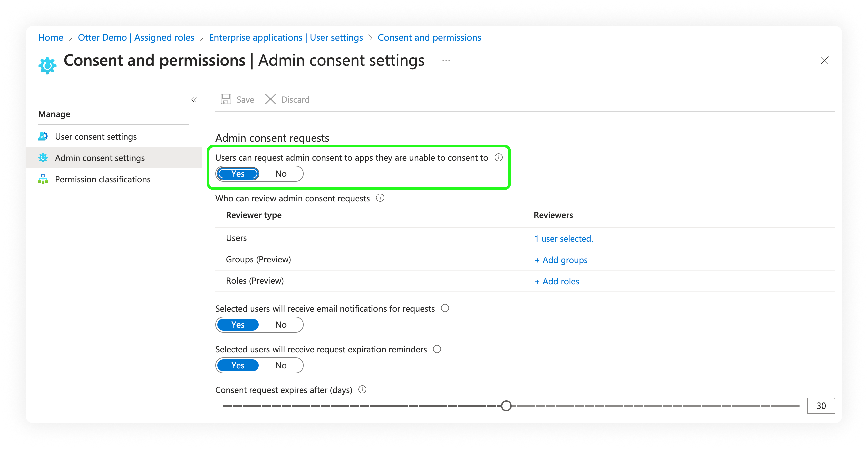Click the Permission classifications sidebar icon
The height and width of the screenshot is (449, 868).
pyautogui.click(x=43, y=179)
